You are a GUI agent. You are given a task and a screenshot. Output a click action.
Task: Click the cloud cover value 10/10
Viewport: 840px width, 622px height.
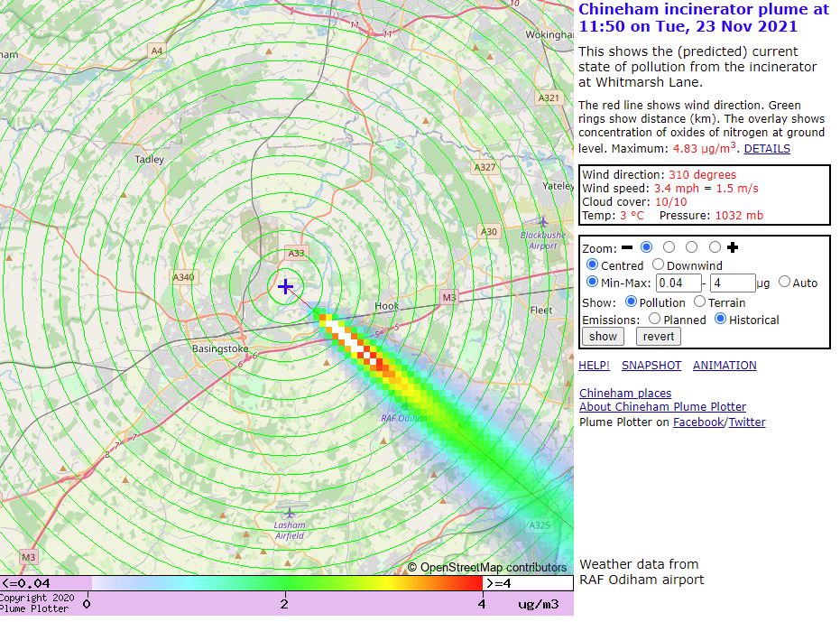670,202
